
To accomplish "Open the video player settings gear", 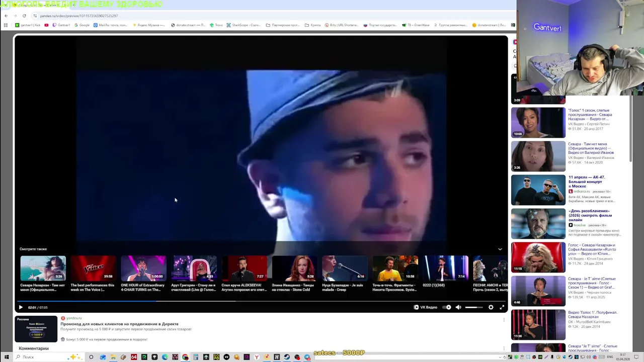I will point(491,307).
